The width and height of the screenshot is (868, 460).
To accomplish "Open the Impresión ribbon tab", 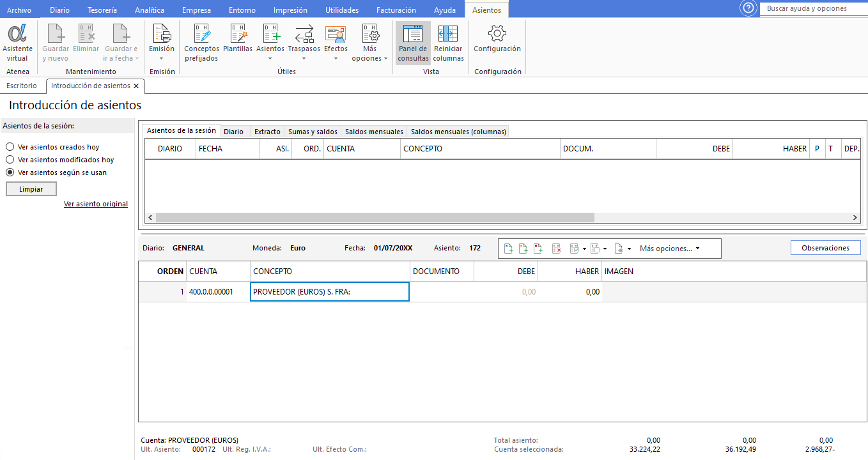I will (x=290, y=10).
